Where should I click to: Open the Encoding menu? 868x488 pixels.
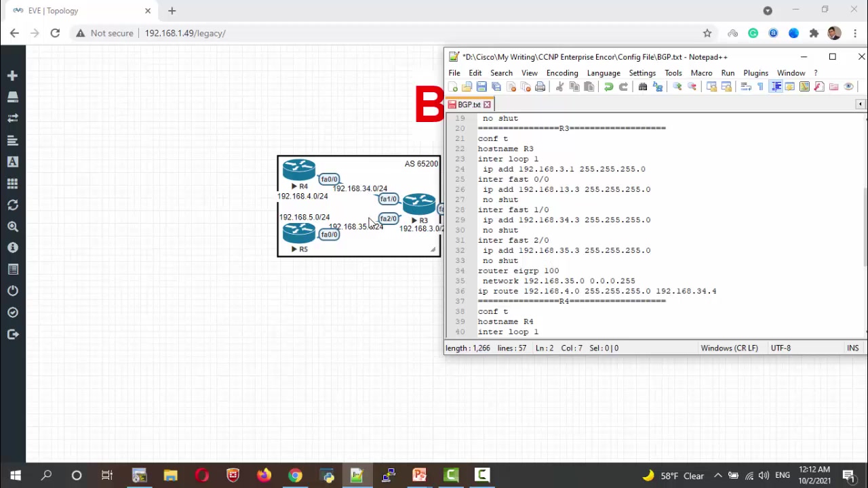click(562, 73)
